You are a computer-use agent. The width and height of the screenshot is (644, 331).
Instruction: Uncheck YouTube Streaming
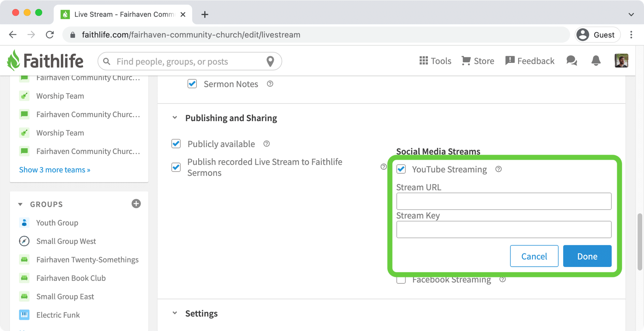click(401, 169)
